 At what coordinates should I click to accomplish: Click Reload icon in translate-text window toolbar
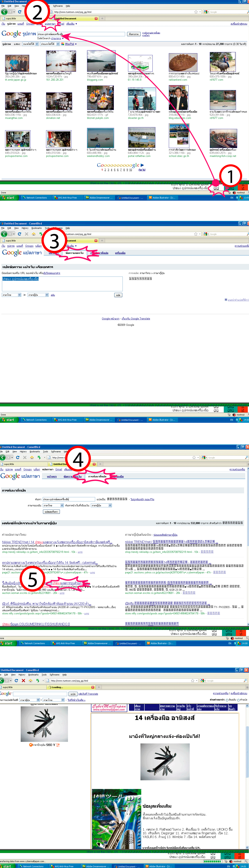point(19,234)
